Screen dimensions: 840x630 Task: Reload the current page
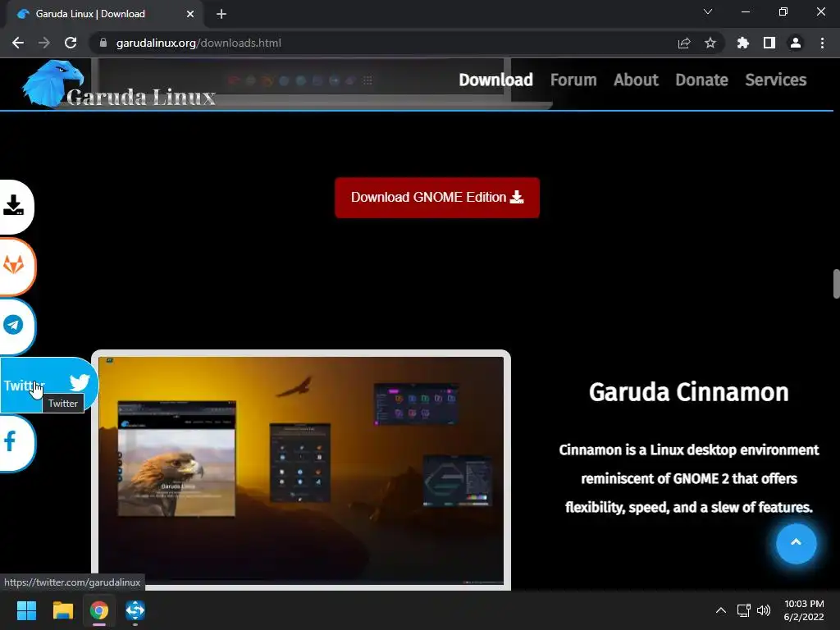click(71, 43)
